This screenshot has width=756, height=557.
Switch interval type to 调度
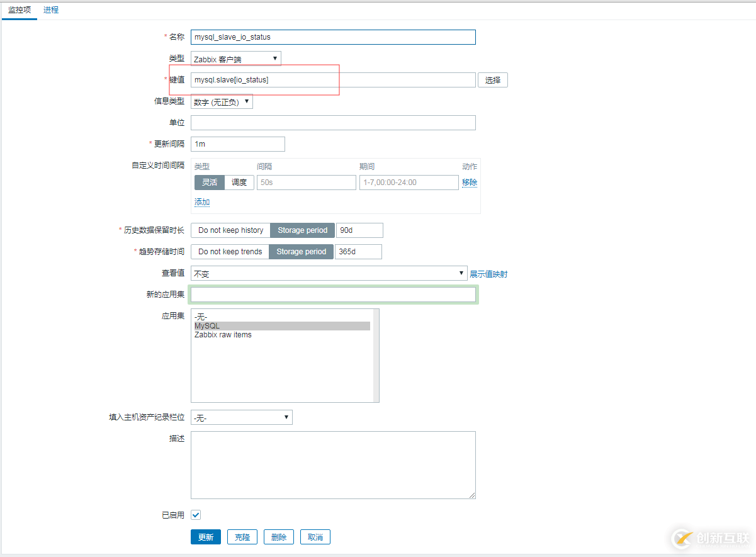pyautogui.click(x=239, y=182)
